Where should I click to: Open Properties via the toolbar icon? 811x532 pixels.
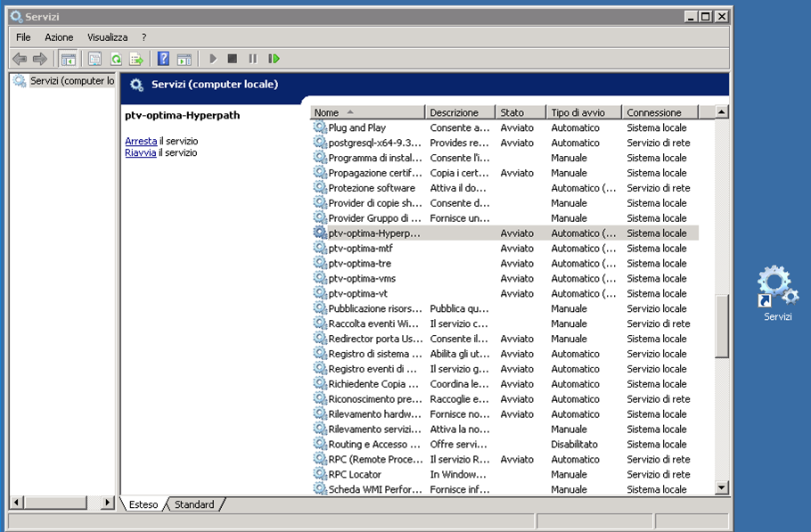(94, 59)
